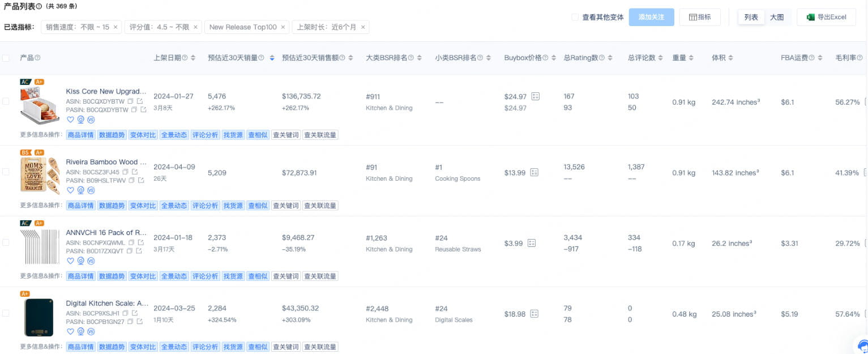Viewport: 868px width, 354px height.
Task: Copy the ASIN B0CSZ3FJ45 using copy icon
Action: click(x=125, y=172)
